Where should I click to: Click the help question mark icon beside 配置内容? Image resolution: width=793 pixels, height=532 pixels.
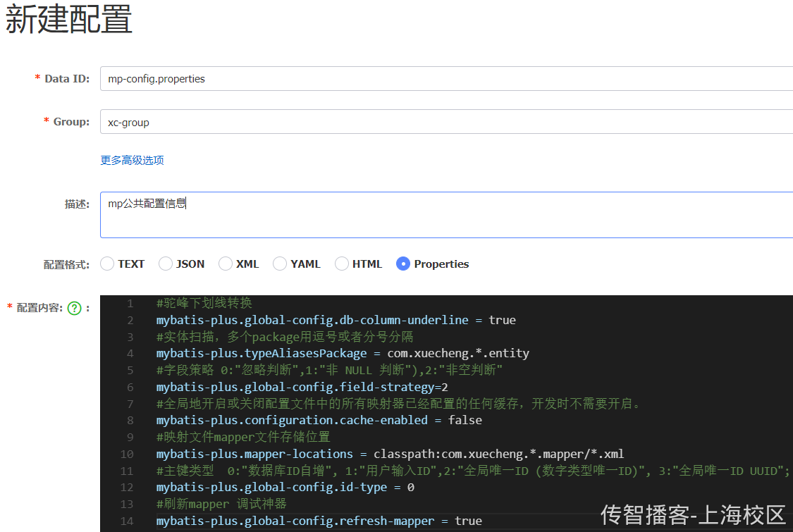click(74, 308)
